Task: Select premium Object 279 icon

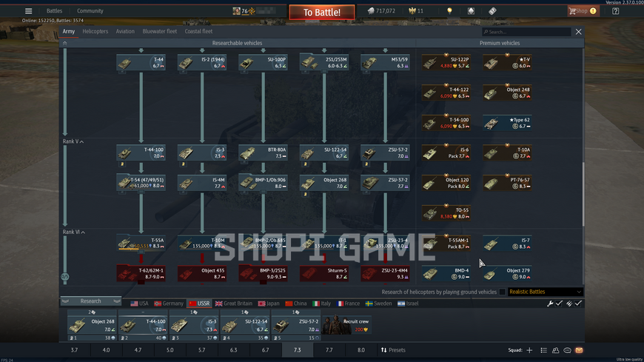Action: [507, 273]
